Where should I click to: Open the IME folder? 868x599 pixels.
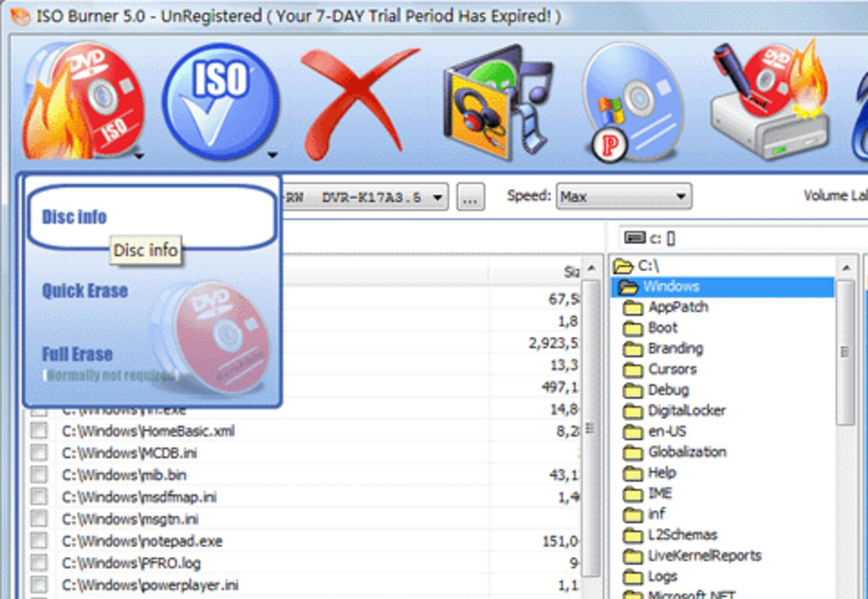click(647, 493)
